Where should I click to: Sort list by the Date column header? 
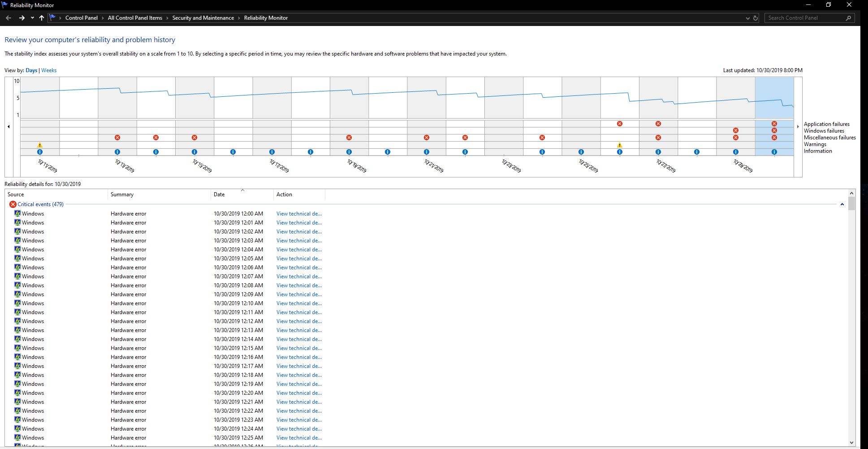point(242,194)
